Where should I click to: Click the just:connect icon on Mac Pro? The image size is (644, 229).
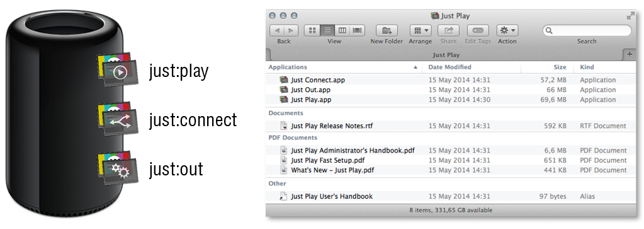point(118,118)
